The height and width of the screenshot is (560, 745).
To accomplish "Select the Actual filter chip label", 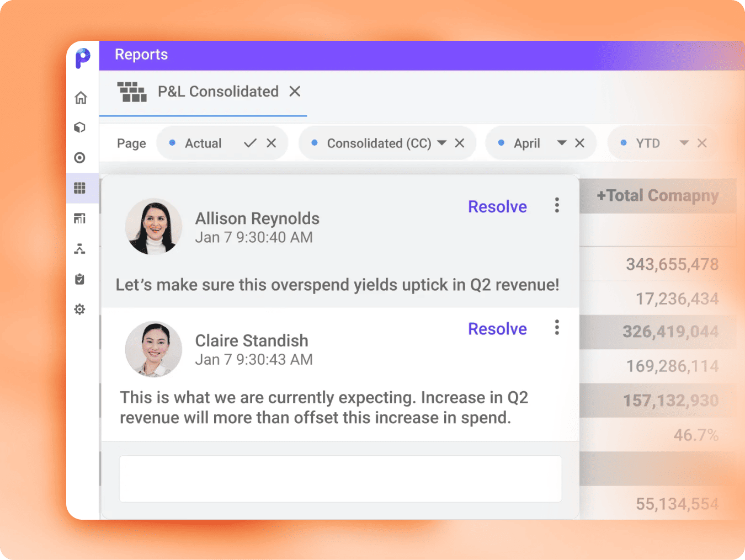I will pos(203,143).
